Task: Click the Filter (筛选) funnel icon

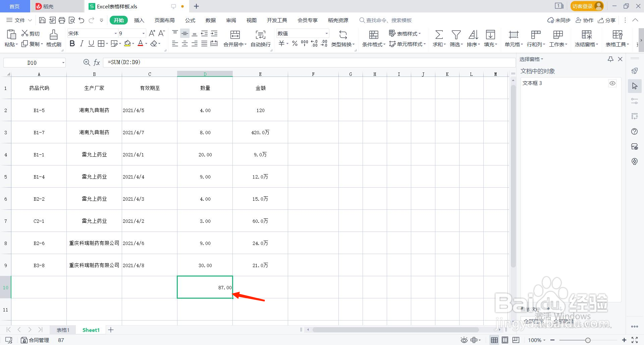Action: pyautogui.click(x=456, y=35)
